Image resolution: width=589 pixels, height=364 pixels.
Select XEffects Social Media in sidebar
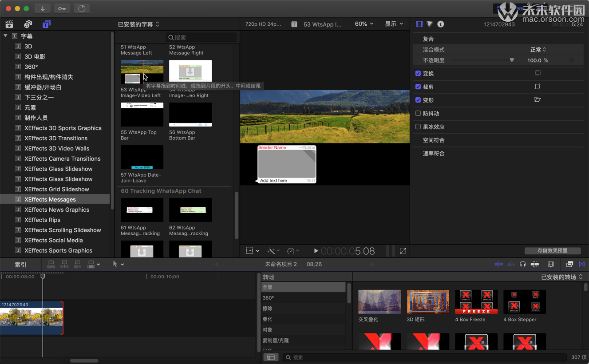(53, 240)
